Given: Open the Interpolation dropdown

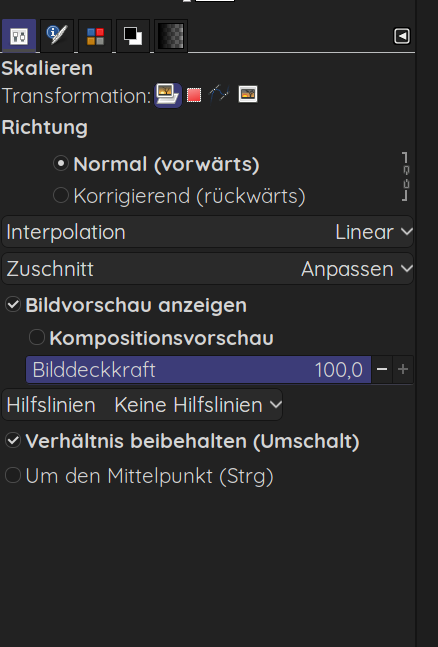Looking at the screenshot, I should 208,232.
